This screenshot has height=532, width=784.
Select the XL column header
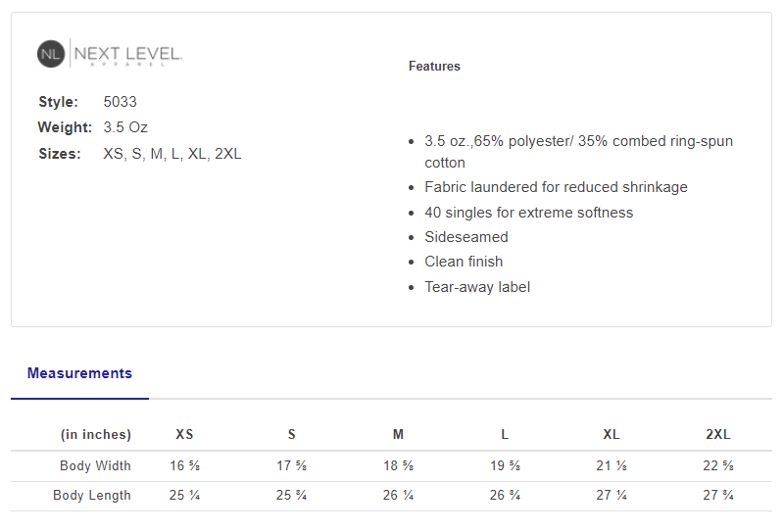pos(612,435)
